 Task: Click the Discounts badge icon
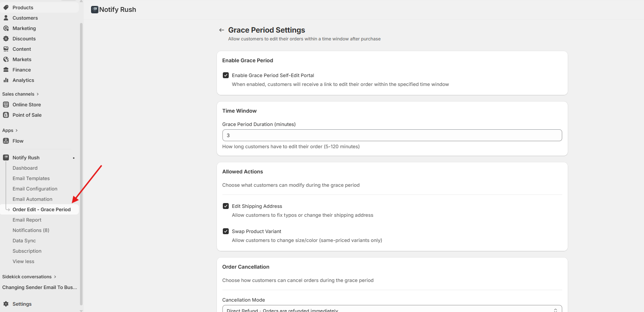(x=6, y=39)
